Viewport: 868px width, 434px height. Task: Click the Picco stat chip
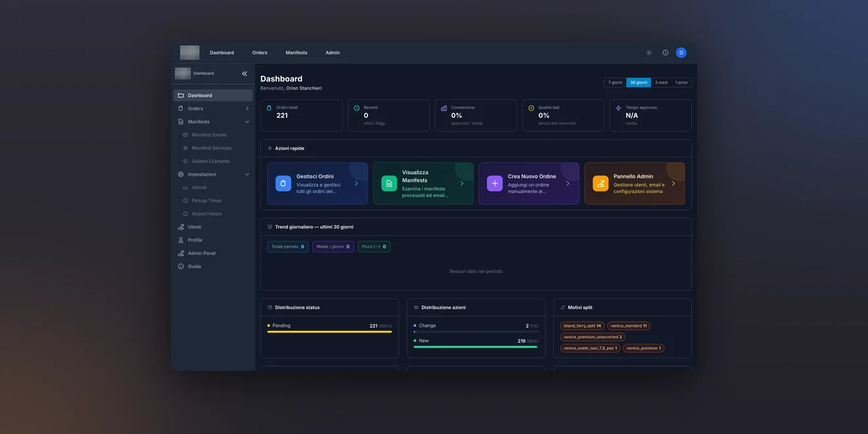tap(374, 247)
